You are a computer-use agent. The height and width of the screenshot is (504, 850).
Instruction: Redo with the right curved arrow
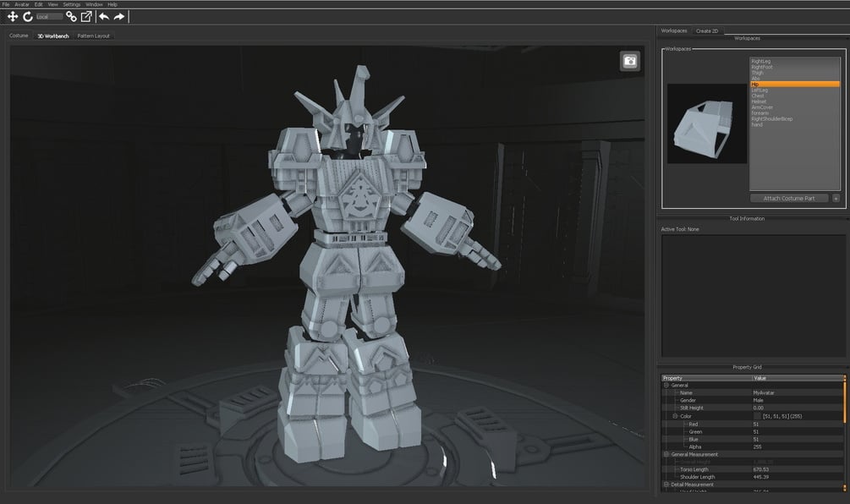coord(118,17)
